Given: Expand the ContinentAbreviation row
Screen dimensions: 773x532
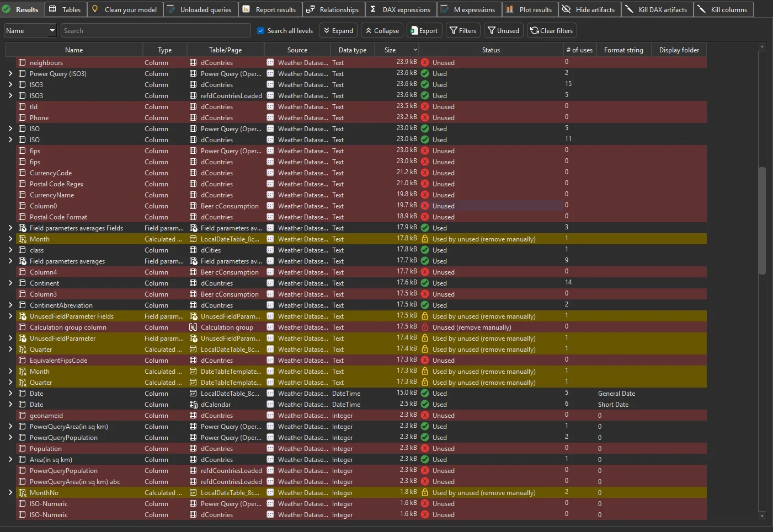Looking at the screenshot, I should coord(10,305).
